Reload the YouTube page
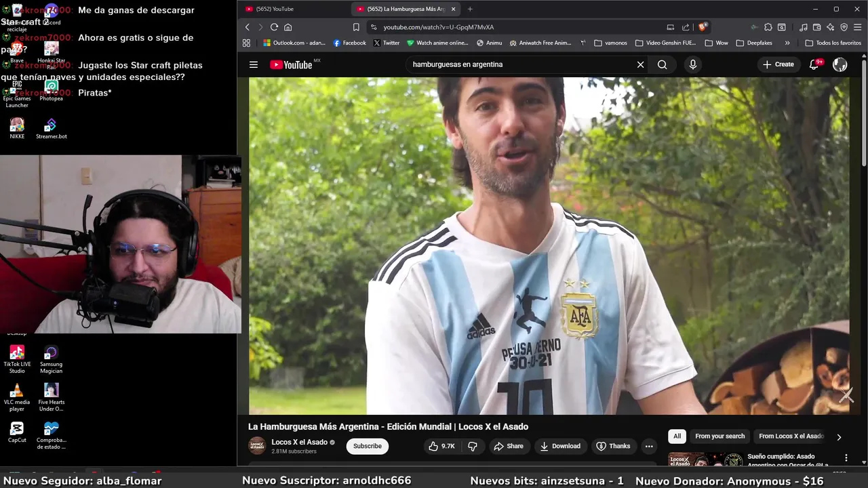The width and height of the screenshot is (868, 488). (x=274, y=27)
